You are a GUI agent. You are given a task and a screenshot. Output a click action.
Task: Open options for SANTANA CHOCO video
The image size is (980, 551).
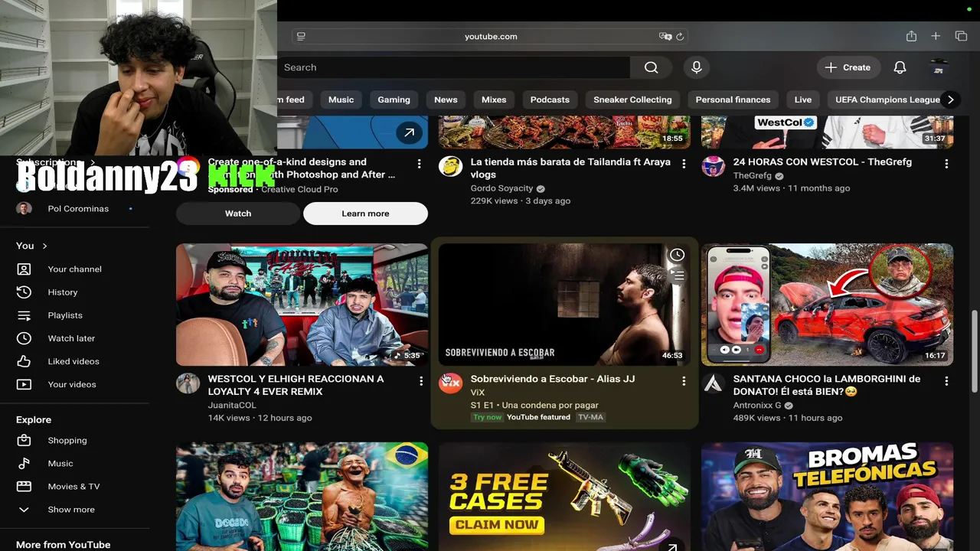tap(946, 380)
